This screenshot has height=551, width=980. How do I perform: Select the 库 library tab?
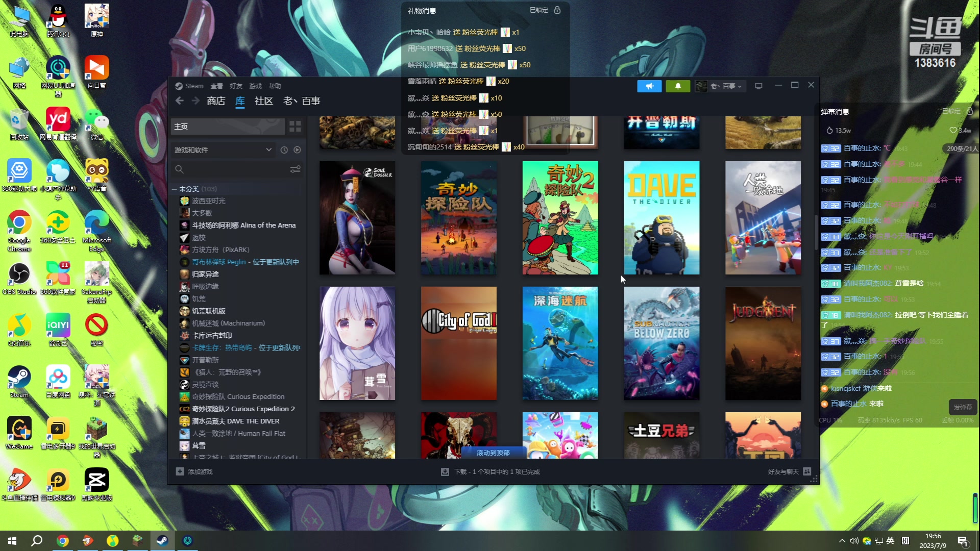(x=240, y=101)
